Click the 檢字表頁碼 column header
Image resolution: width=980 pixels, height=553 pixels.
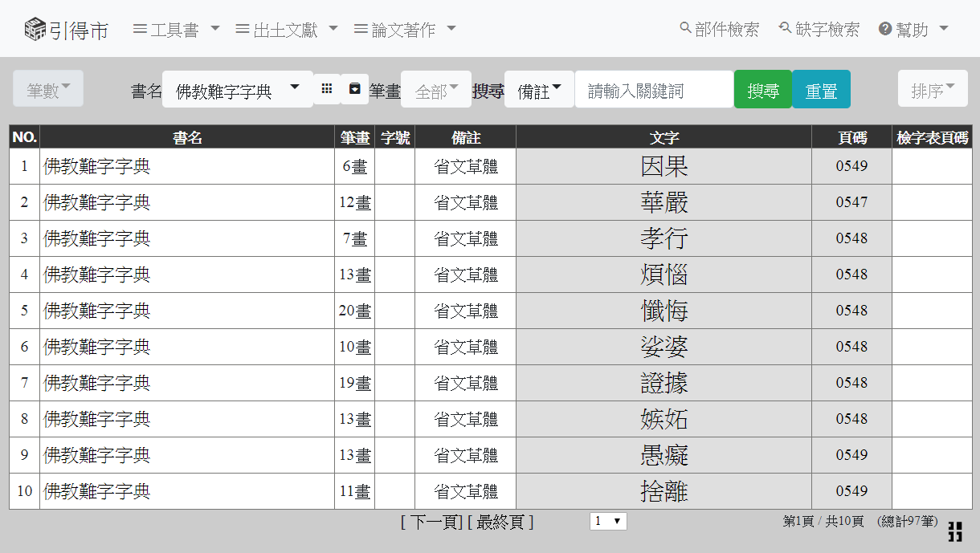pyautogui.click(x=933, y=137)
